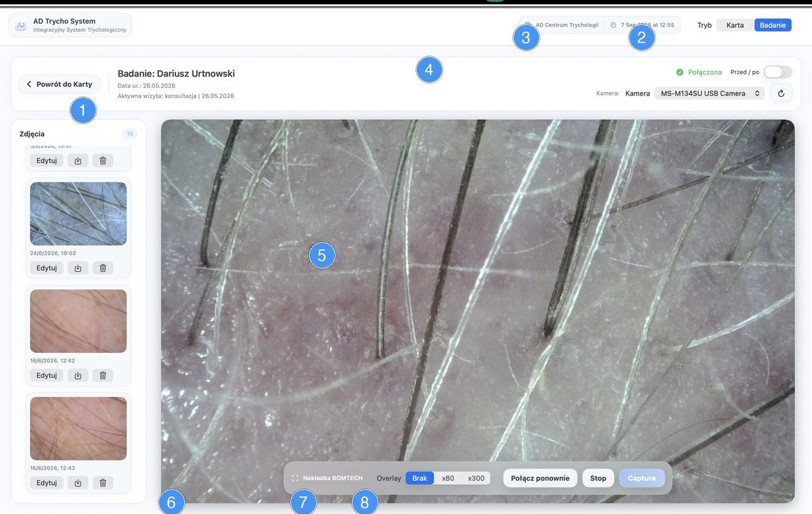Click download icon in the topmost cut-off photo card
This screenshot has height=514, width=812.
pos(78,160)
